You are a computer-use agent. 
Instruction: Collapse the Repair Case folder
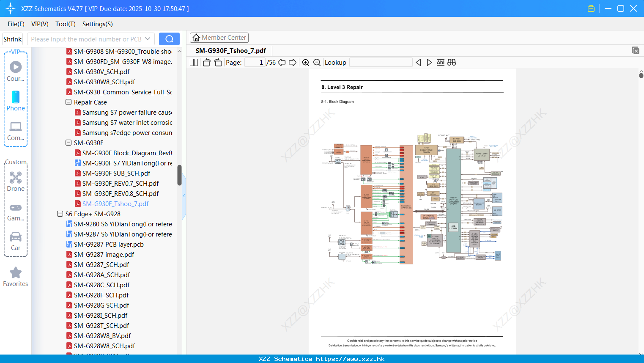click(x=69, y=102)
